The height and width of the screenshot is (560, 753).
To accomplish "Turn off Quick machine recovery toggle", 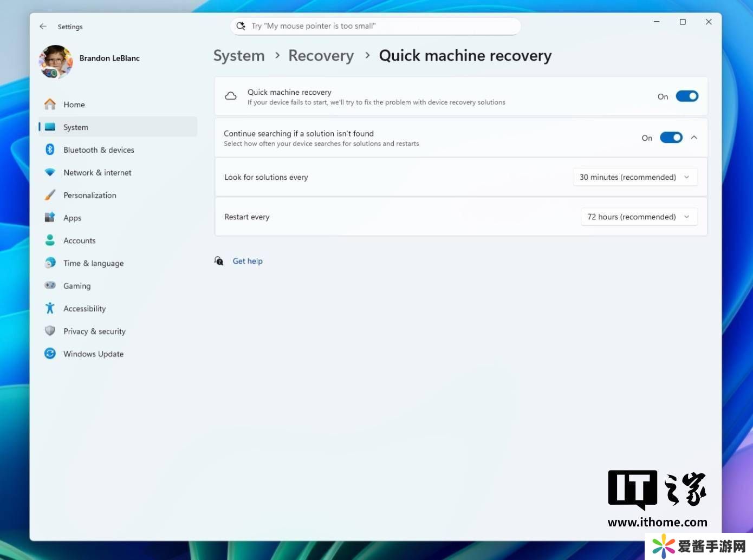I will pos(687,96).
